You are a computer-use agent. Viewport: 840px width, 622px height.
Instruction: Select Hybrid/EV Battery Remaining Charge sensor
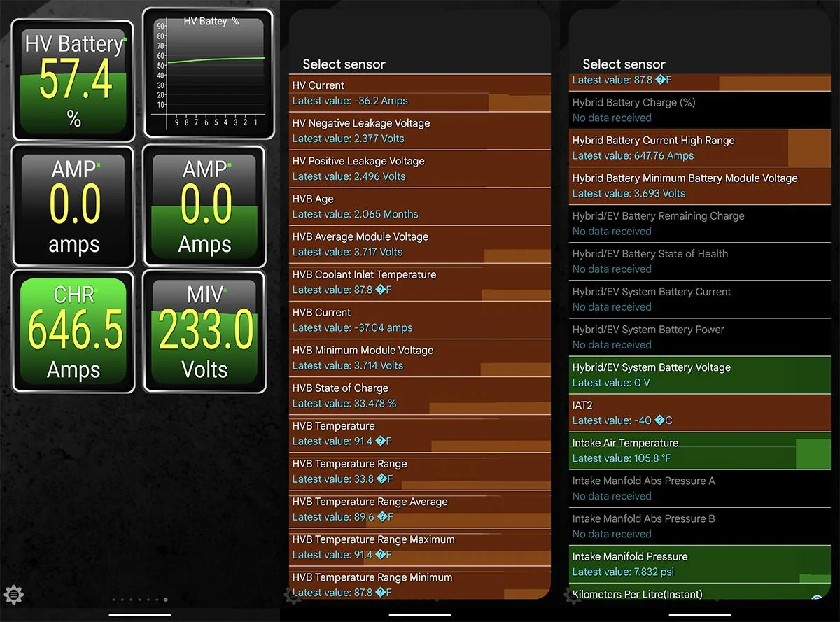pos(700,223)
